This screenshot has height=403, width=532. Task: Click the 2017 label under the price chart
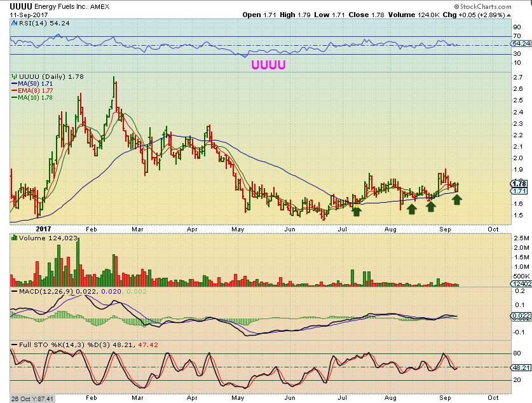click(x=43, y=229)
